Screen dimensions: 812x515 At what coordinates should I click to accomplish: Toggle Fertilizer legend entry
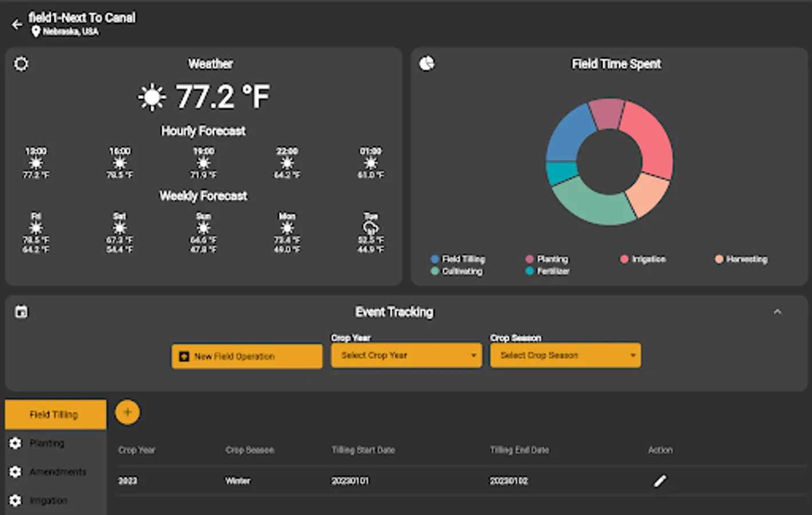[547, 271]
